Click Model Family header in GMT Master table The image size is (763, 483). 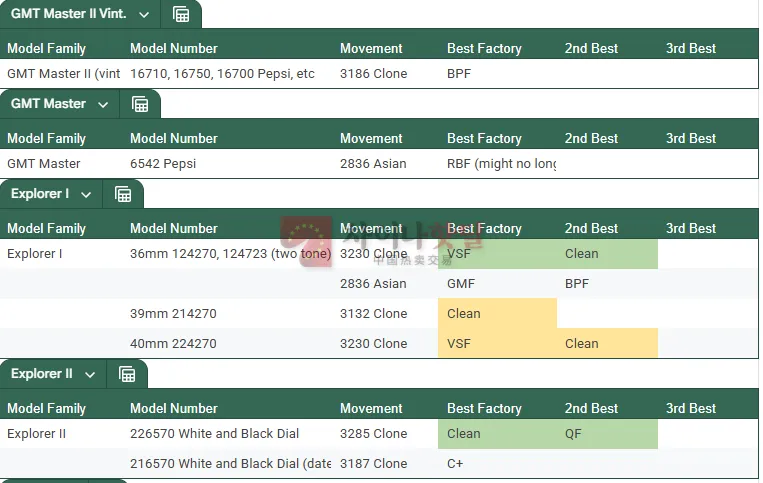pyautogui.click(x=46, y=139)
